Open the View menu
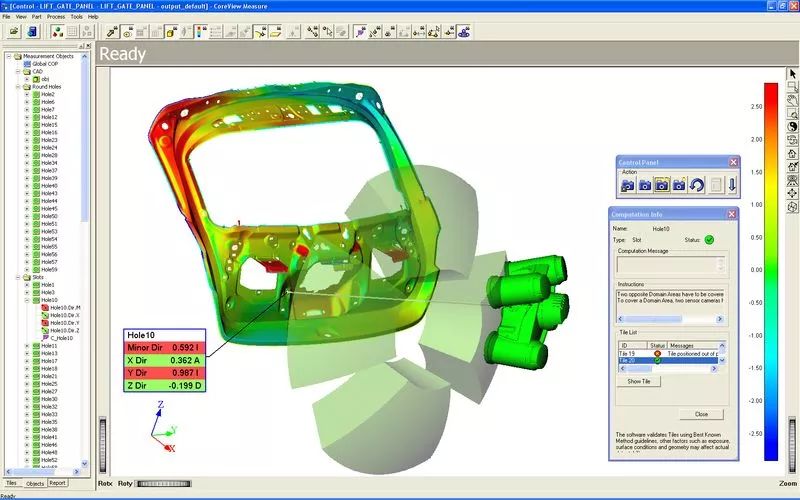The width and height of the screenshot is (800, 500). [21, 17]
